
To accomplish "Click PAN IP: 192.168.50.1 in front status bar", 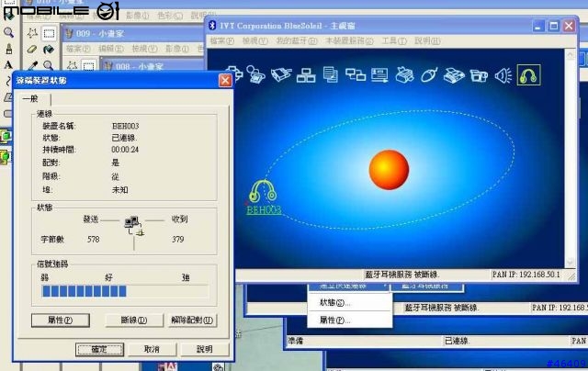I will (x=526, y=275).
